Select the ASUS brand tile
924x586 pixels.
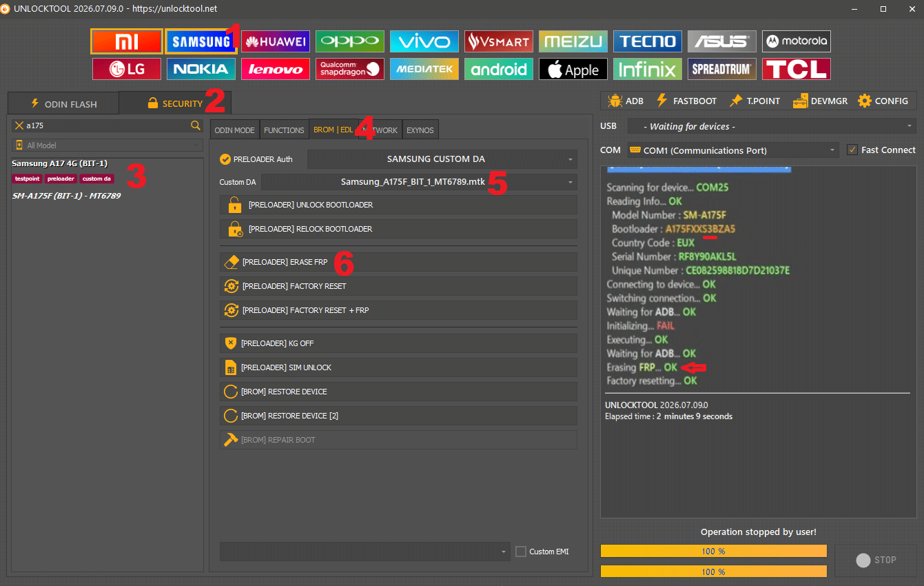point(722,41)
